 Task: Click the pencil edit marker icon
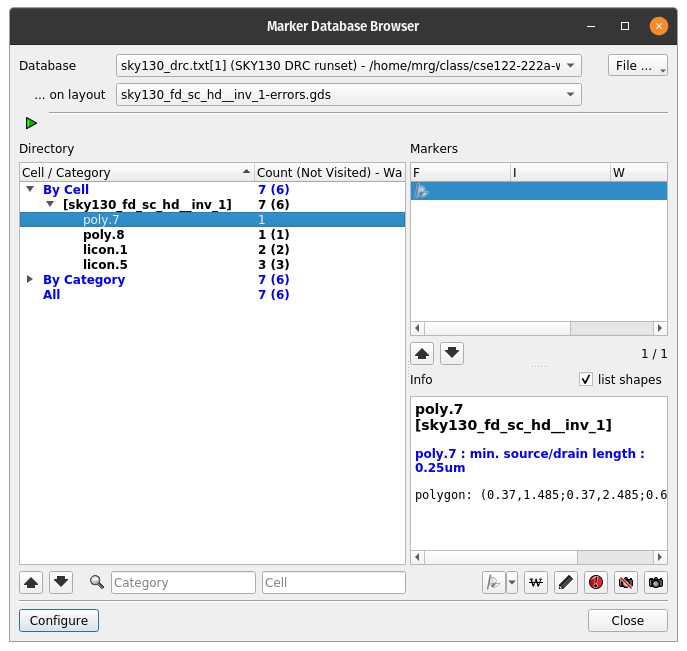(566, 583)
